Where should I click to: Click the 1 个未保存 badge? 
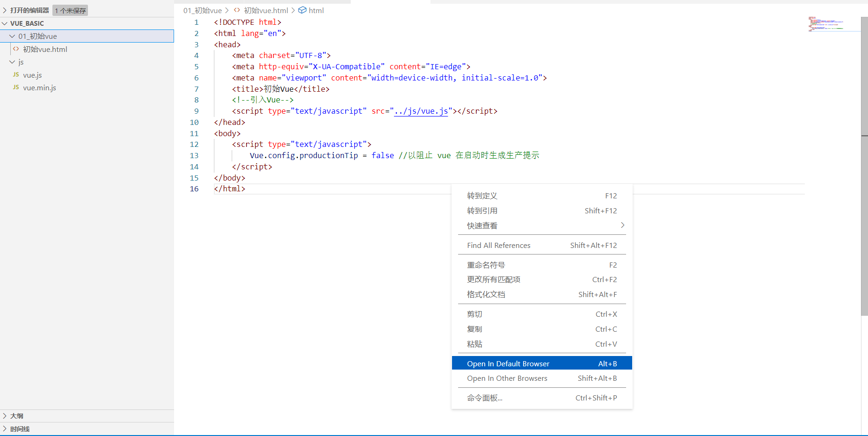coord(70,10)
